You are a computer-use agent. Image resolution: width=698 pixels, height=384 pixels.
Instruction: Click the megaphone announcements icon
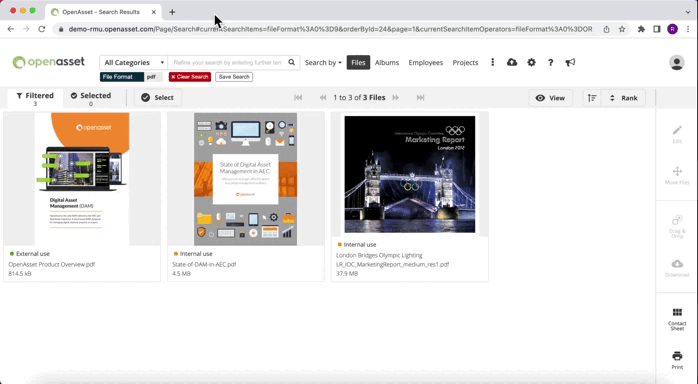click(570, 62)
